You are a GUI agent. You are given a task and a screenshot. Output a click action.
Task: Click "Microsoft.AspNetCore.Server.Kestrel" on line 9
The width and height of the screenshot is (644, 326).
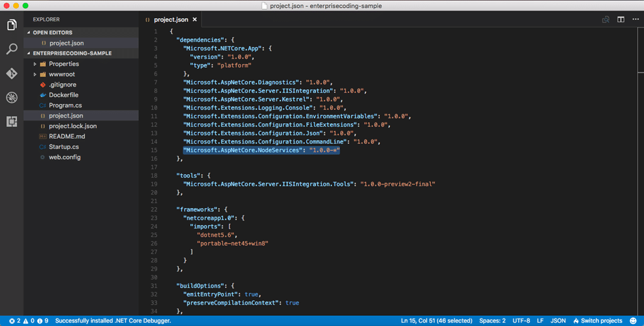246,99
